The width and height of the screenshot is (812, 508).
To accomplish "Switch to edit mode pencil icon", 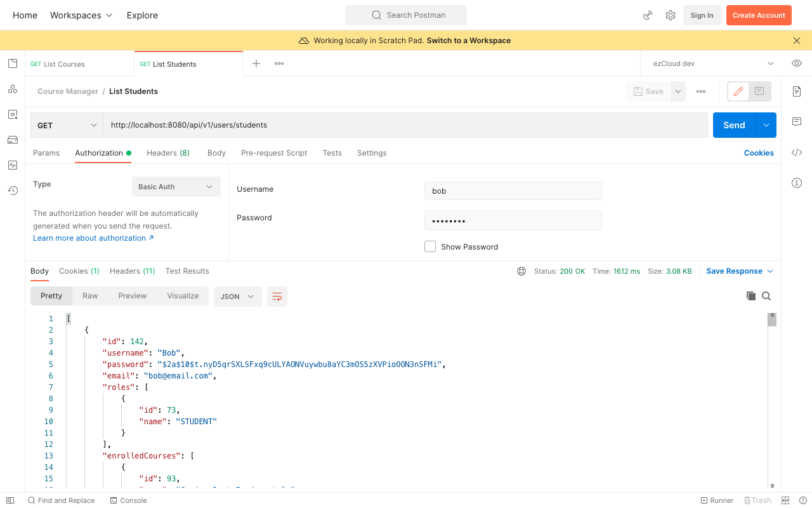I will coord(738,91).
